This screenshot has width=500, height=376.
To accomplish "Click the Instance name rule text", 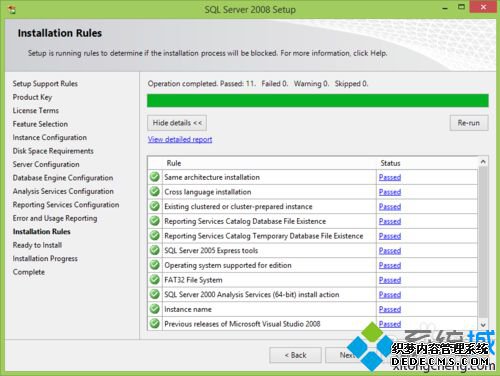I will tap(188, 309).
